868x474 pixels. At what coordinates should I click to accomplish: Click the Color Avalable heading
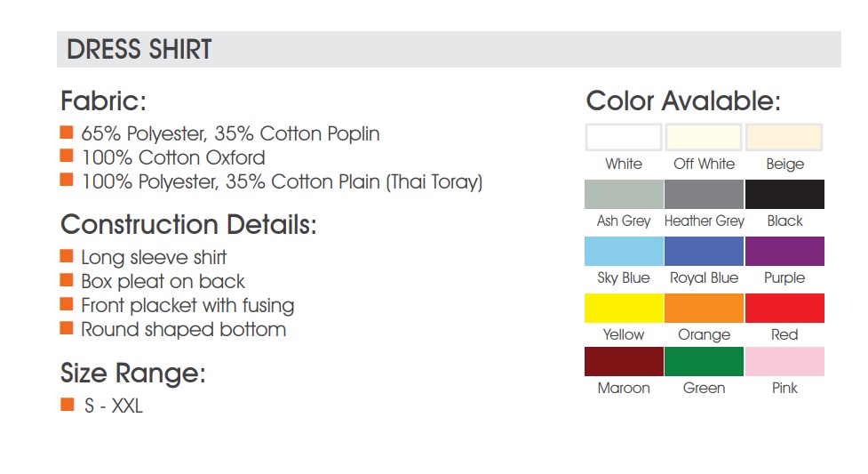683,100
